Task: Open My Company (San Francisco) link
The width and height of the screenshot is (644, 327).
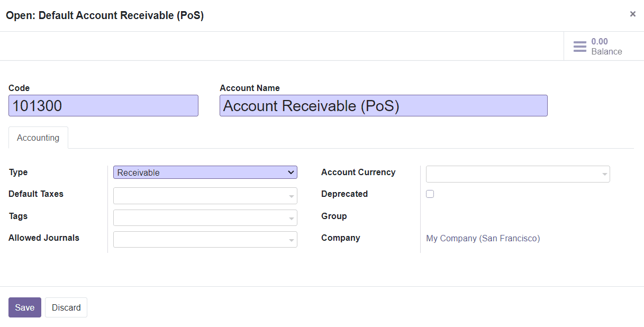Action: (x=482, y=238)
